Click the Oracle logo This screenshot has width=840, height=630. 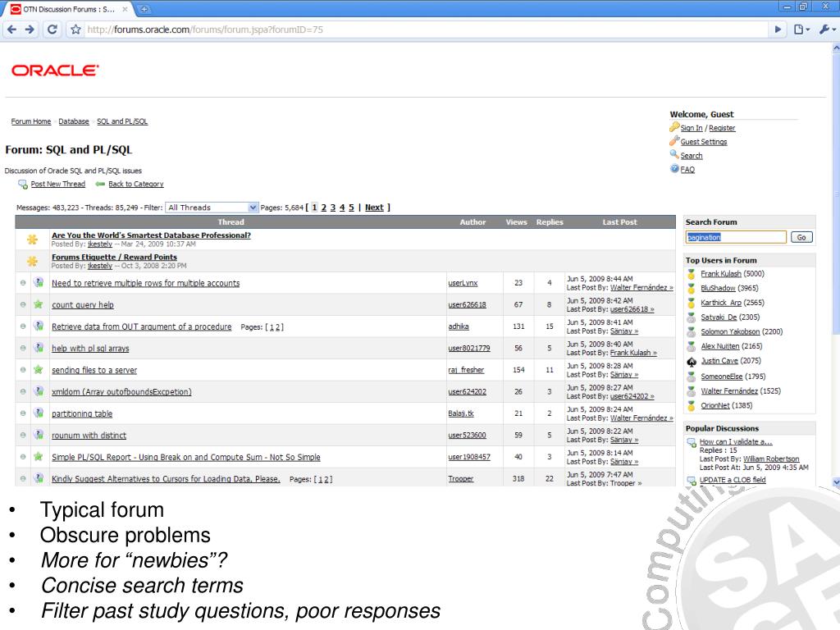click(55, 71)
